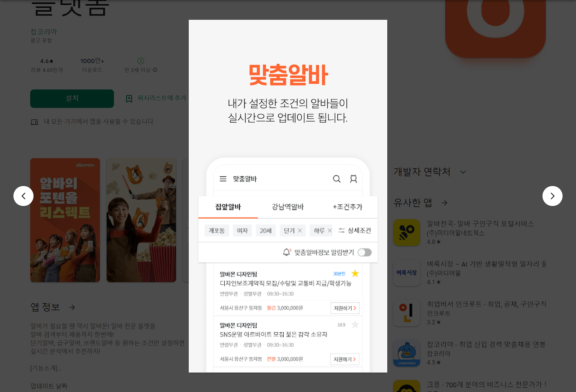This screenshot has height=392, width=576.
Task: Select the 집앞알바 tab
Action: pyautogui.click(x=228, y=207)
